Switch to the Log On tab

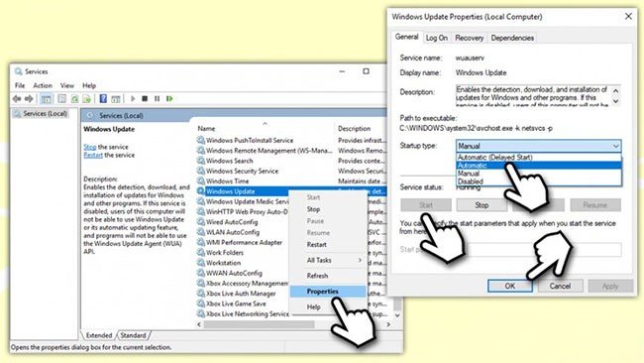click(x=436, y=38)
